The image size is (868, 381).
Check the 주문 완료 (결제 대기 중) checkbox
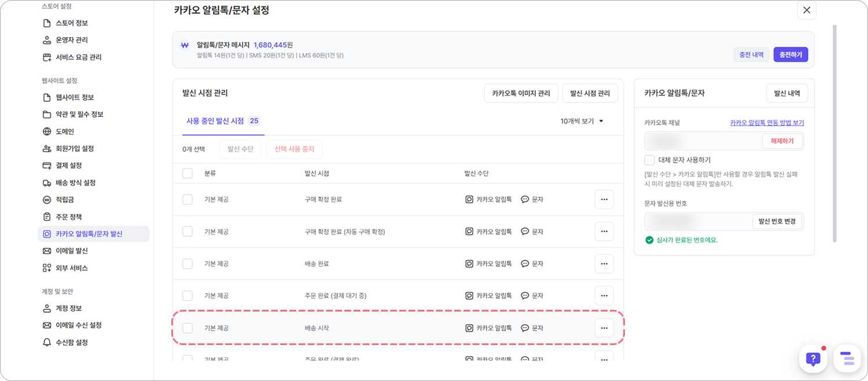187,296
